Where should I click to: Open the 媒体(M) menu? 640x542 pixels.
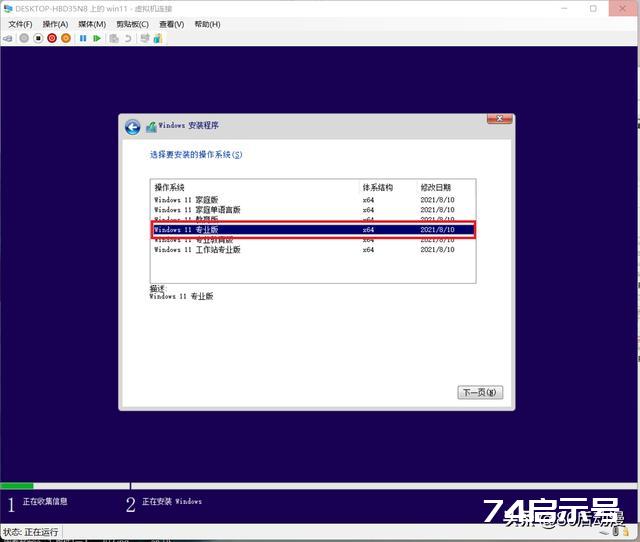click(92, 24)
